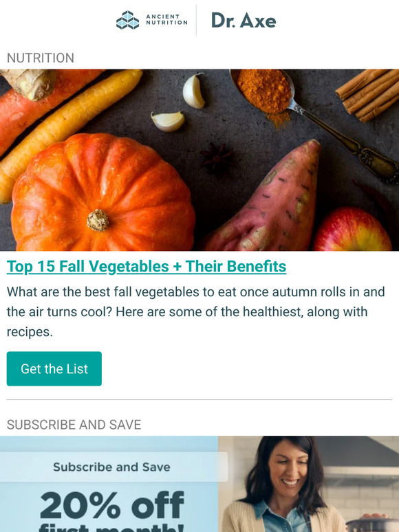Open the Ancient Nutrition wordmark link
The width and height of the screenshot is (399, 532).
tap(166, 20)
